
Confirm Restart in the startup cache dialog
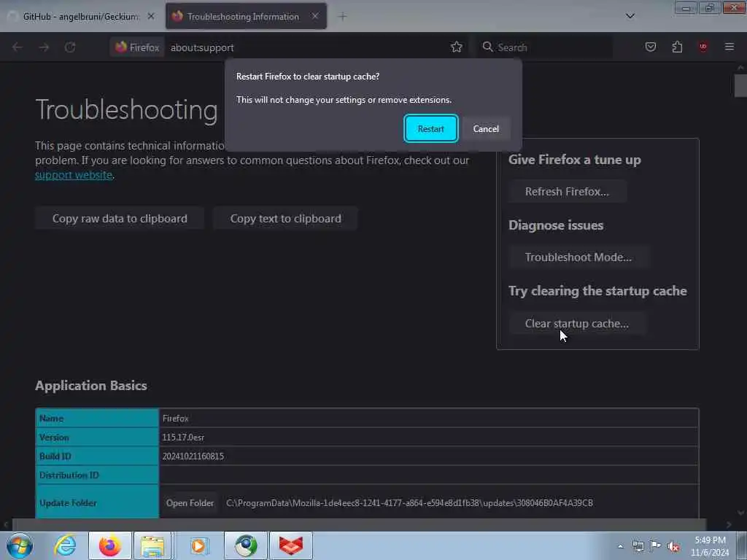[430, 128]
